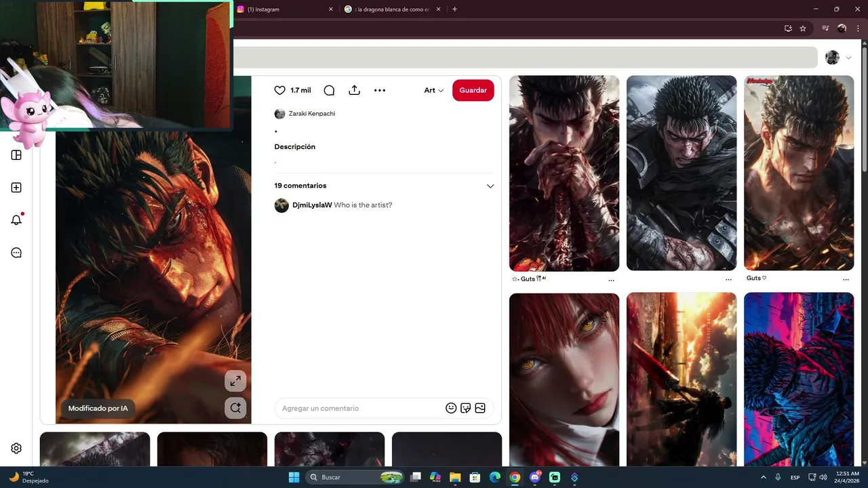This screenshot has height=488, width=868.
Task: Open emoji picker in comment box
Action: click(451, 408)
